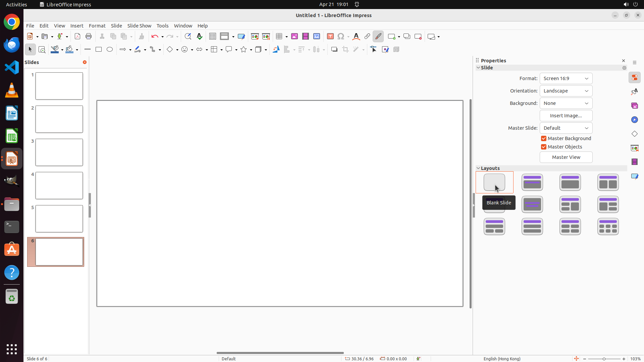Select the Ellipse drawing tool
The height and width of the screenshot is (362, 644).
click(x=110, y=50)
